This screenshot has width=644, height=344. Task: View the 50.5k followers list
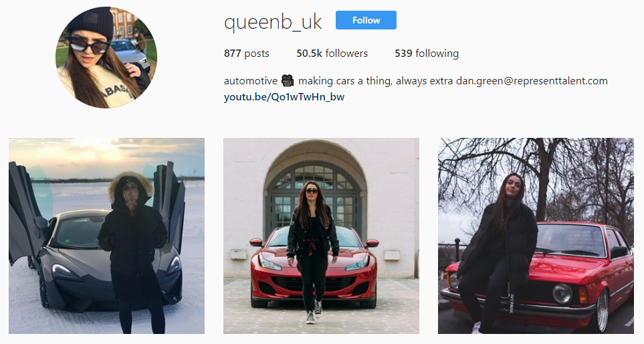pos(332,54)
